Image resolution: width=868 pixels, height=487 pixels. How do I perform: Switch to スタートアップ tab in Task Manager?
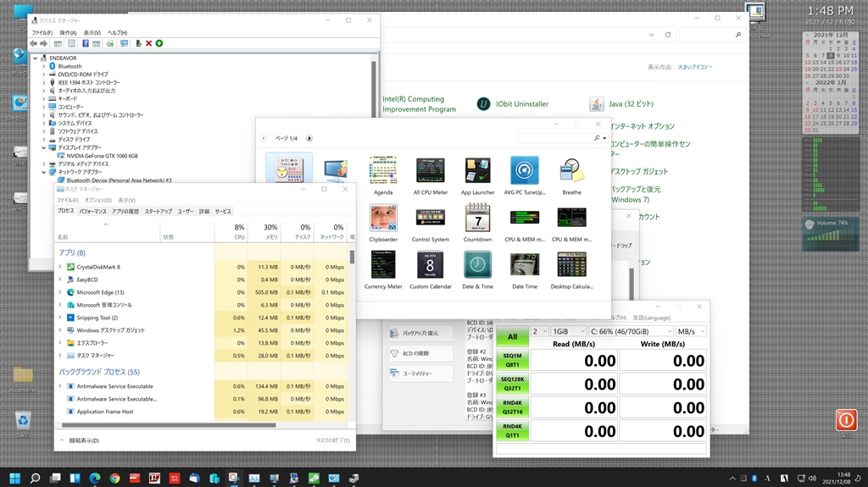pos(159,212)
